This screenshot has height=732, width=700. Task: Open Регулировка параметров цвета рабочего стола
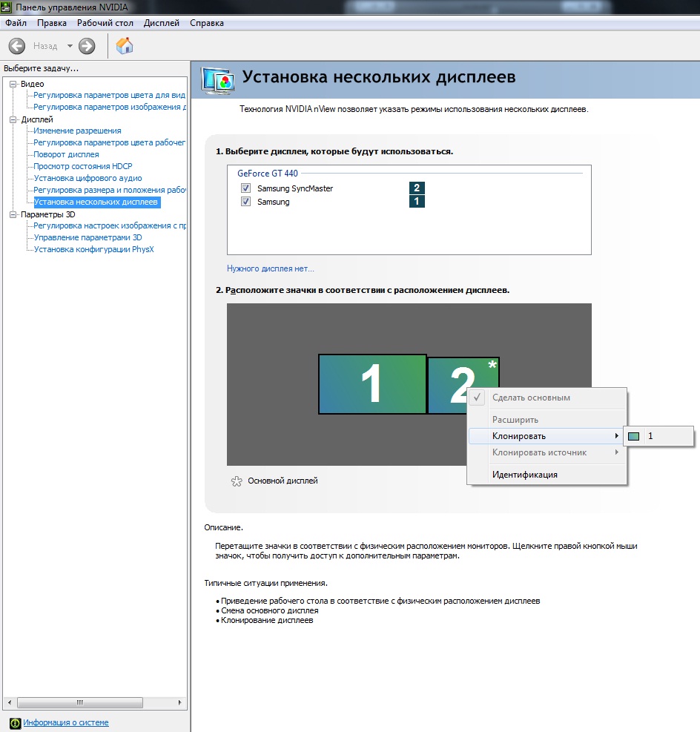(109, 142)
